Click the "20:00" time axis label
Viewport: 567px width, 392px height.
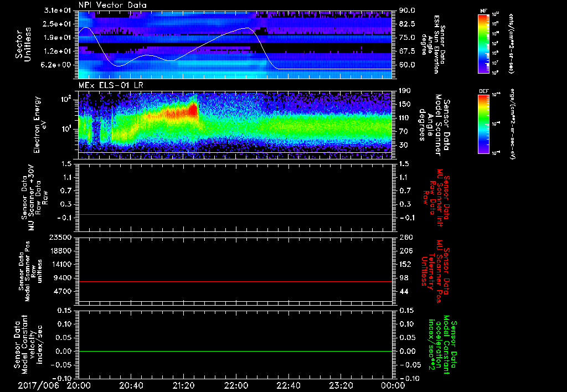click(79, 386)
